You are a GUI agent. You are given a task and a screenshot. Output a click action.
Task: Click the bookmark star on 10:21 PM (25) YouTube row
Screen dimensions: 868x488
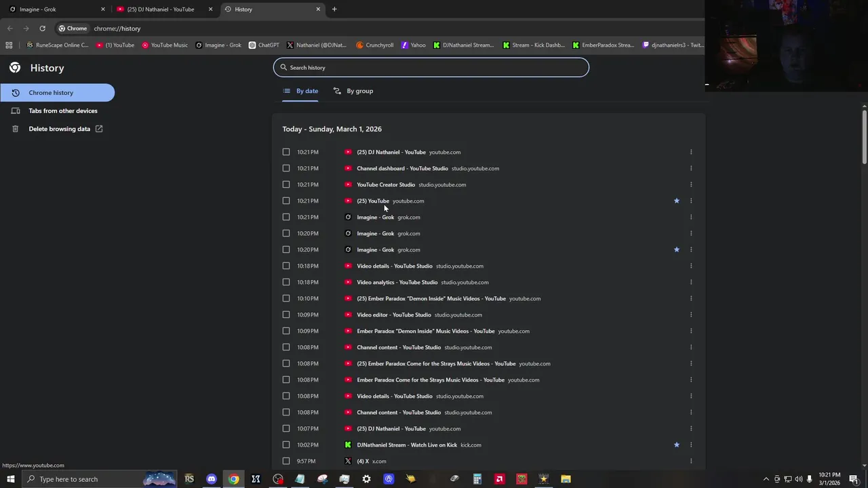676,201
